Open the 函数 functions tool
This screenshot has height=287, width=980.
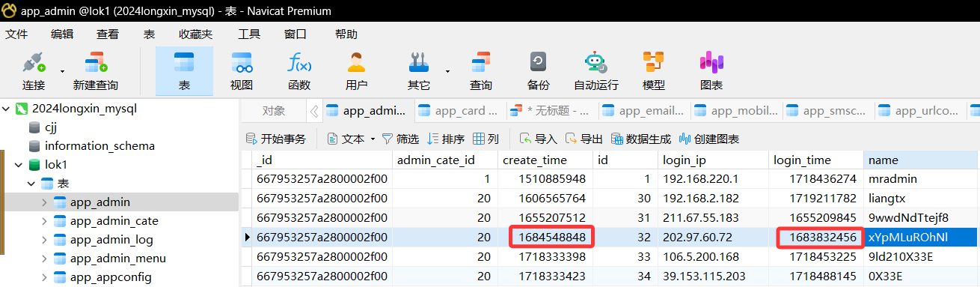point(299,71)
